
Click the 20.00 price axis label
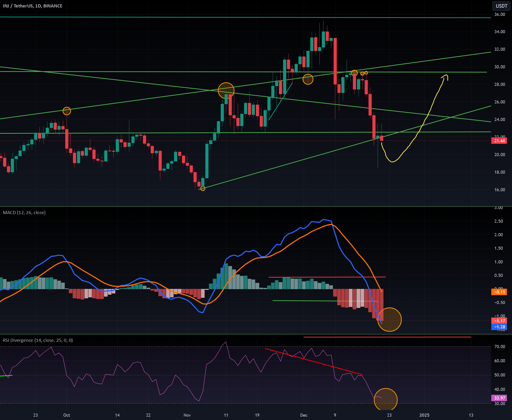pos(500,155)
